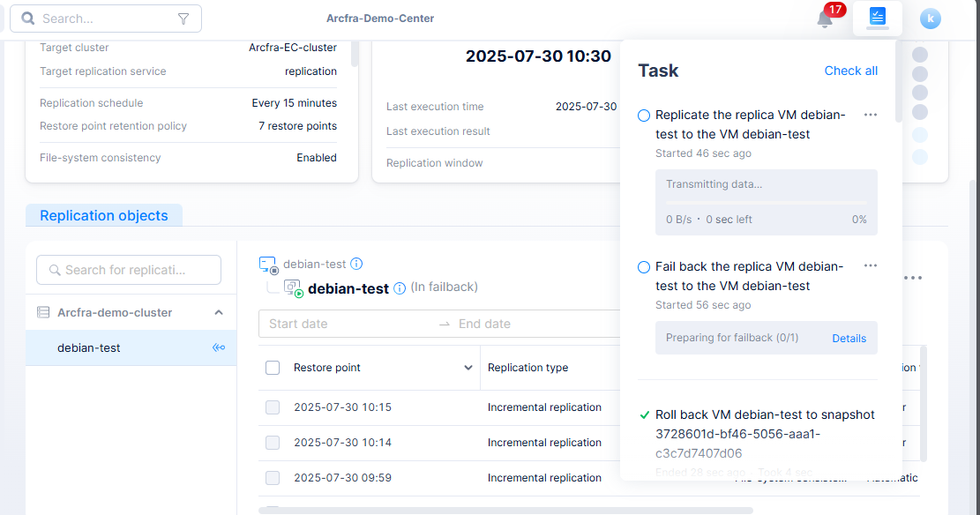980x515 pixels.
Task: Collapse the Arcfra-demo-cluster group
Action: 219,312
